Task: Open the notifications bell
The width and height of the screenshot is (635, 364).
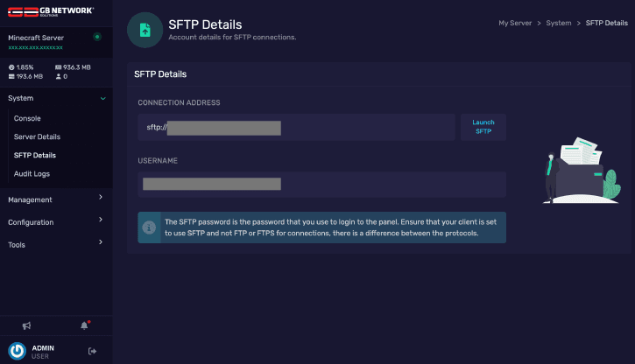Action: pyautogui.click(x=85, y=325)
